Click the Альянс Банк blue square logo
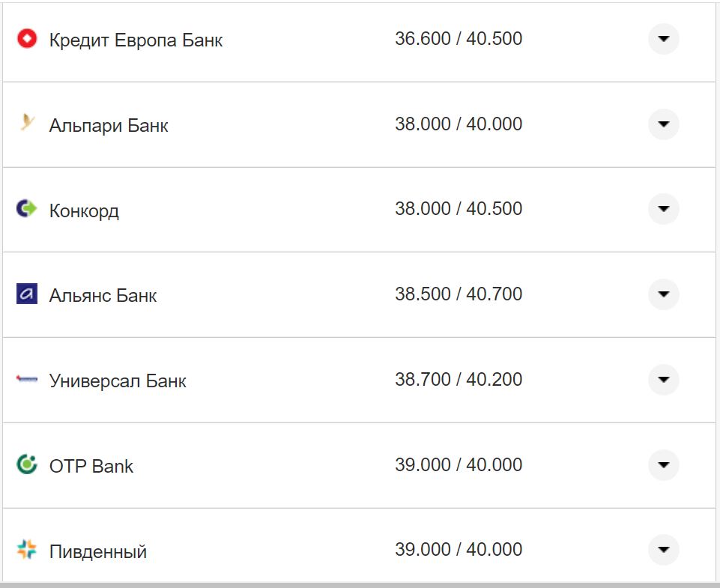The image size is (720, 588). (27, 294)
